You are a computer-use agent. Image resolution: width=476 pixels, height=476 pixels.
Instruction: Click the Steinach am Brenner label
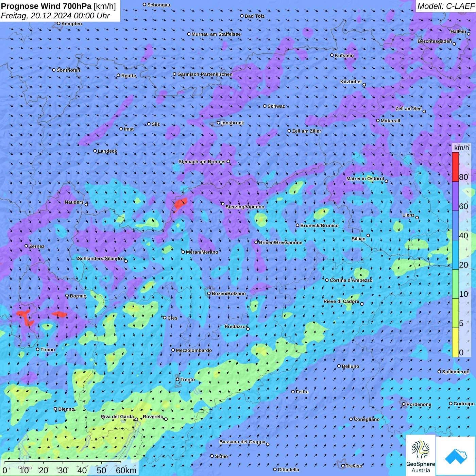pos(202,161)
